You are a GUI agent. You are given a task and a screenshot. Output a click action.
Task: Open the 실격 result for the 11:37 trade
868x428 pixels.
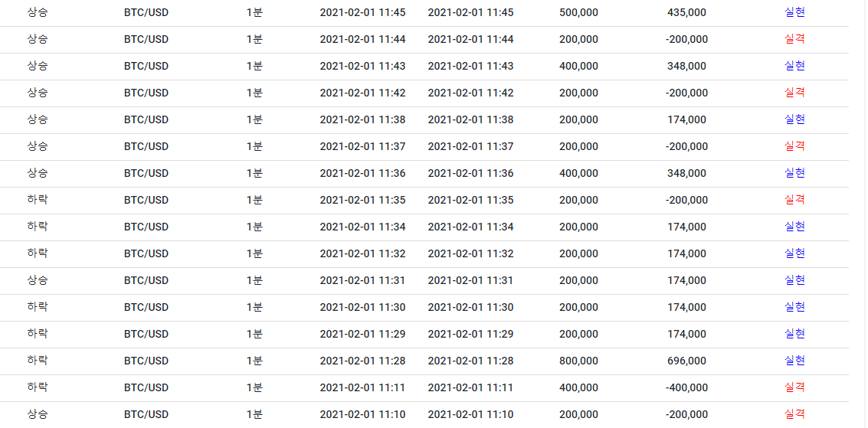(794, 146)
